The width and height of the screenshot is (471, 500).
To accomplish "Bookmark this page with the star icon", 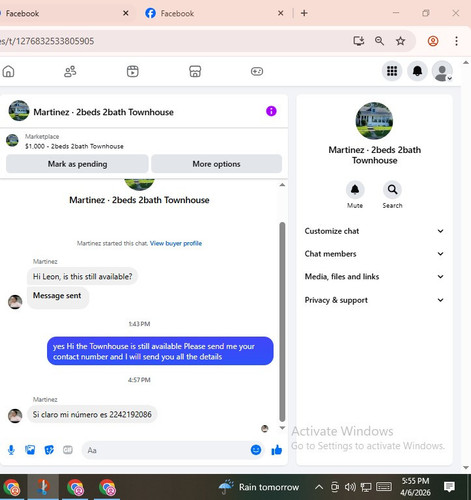I will [400, 41].
